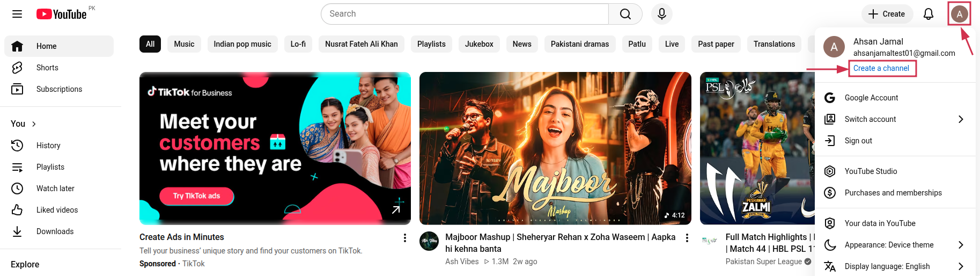Click the search magnifier button

(x=625, y=14)
